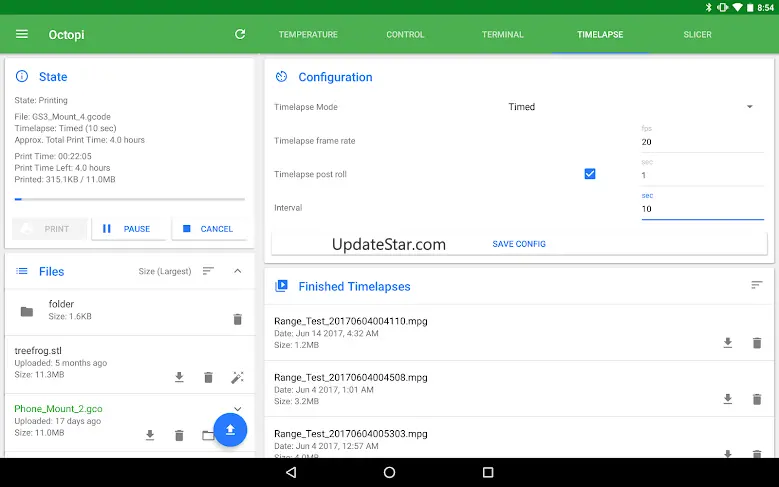Click the Interval input field
Viewport: 779px width, 487px height.
pyautogui.click(x=700, y=209)
